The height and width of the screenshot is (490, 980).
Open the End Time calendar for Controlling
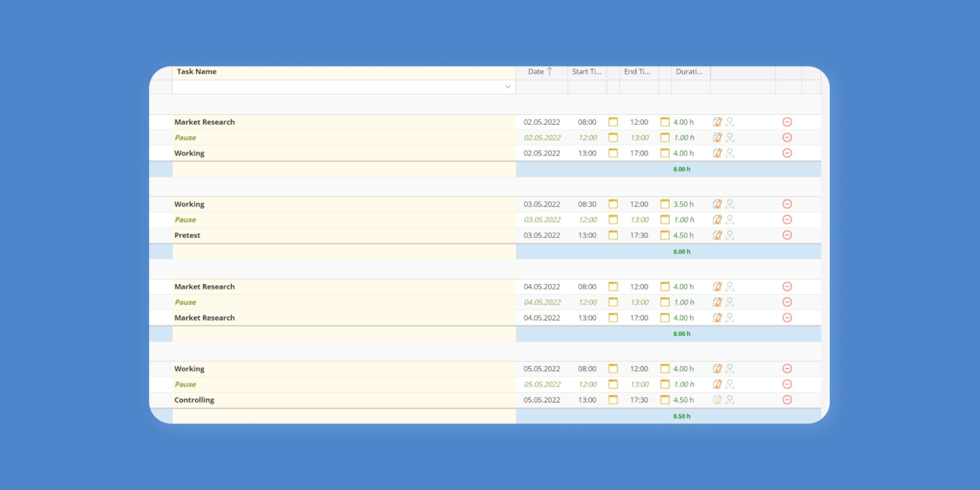(x=664, y=399)
